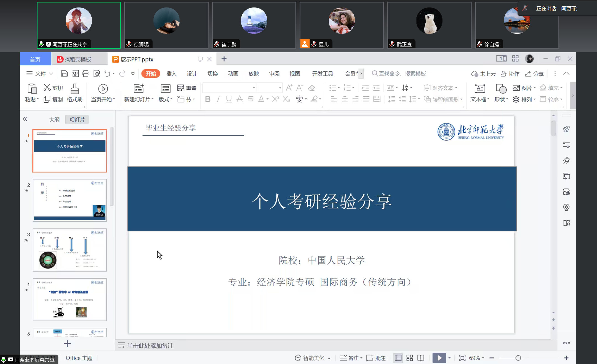Click the Share (分享) button

tap(535, 74)
